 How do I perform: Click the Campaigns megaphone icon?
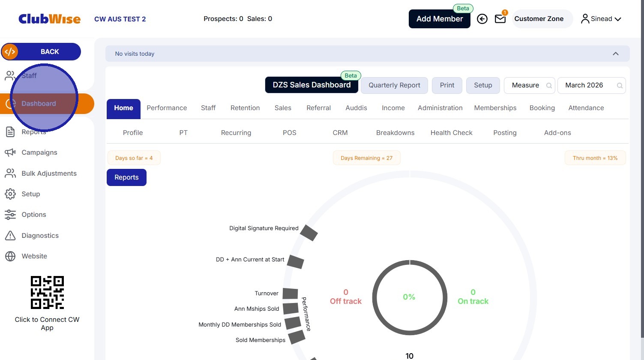[10, 152]
